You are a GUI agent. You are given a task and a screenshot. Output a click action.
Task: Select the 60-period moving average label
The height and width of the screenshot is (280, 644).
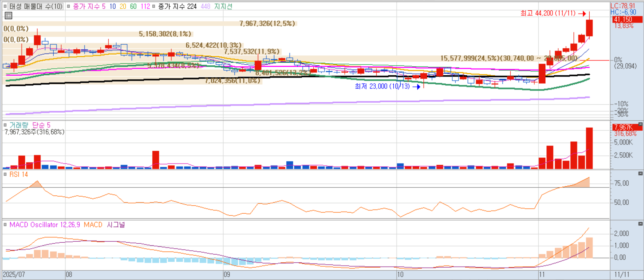click(x=133, y=6)
